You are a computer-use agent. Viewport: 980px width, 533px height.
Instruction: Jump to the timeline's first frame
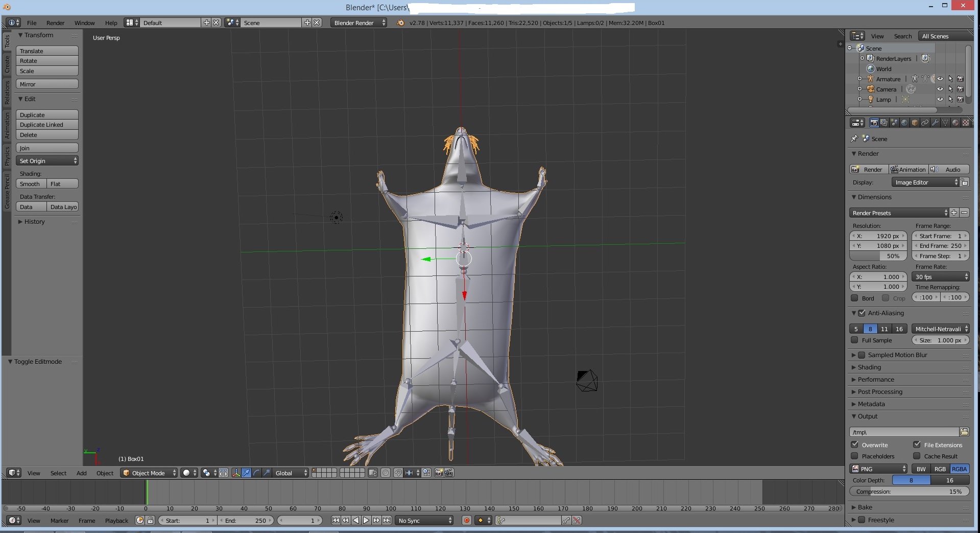[336, 520]
